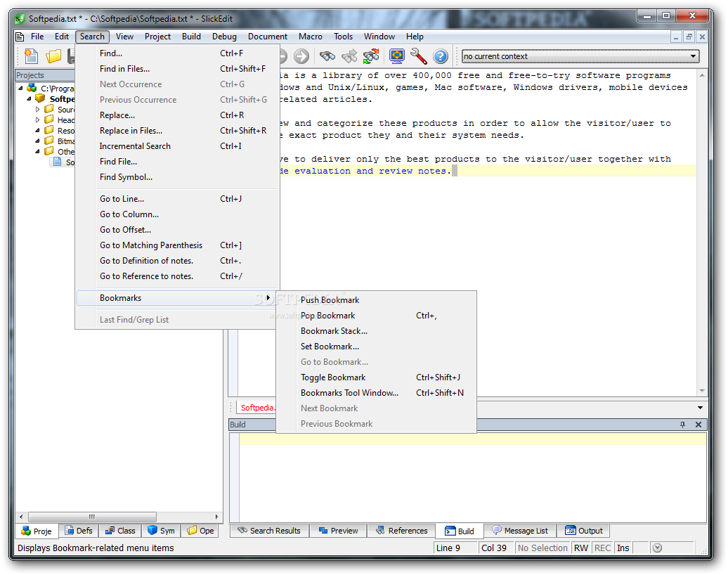728x575 pixels.
Task: Click the Find Next binoculars icon
Action: [350, 56]
